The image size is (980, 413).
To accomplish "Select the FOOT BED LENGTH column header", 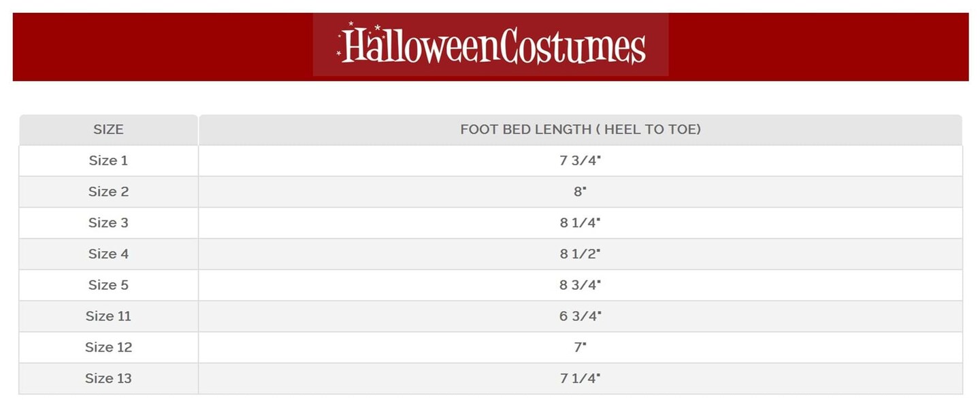I will [580, 129].
